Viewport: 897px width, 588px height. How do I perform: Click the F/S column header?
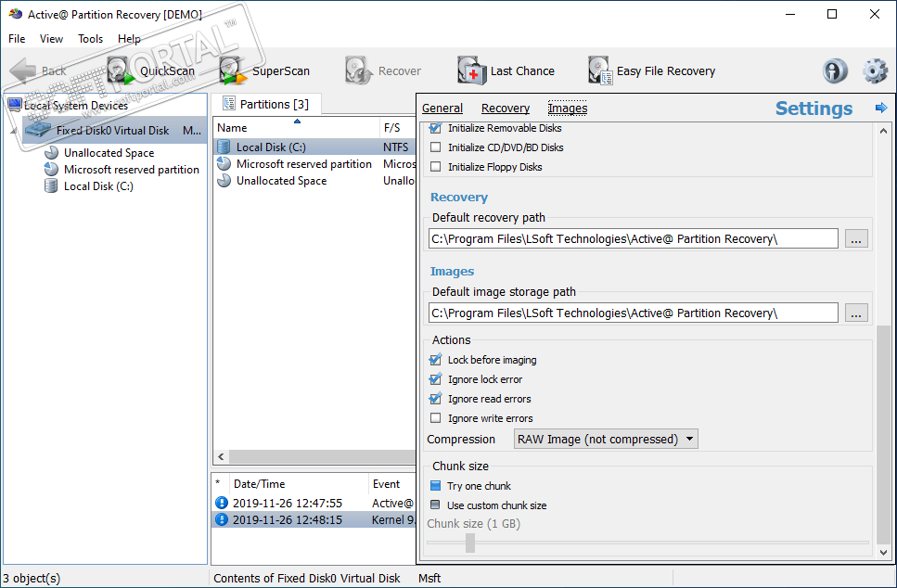(x=398, y=128)
